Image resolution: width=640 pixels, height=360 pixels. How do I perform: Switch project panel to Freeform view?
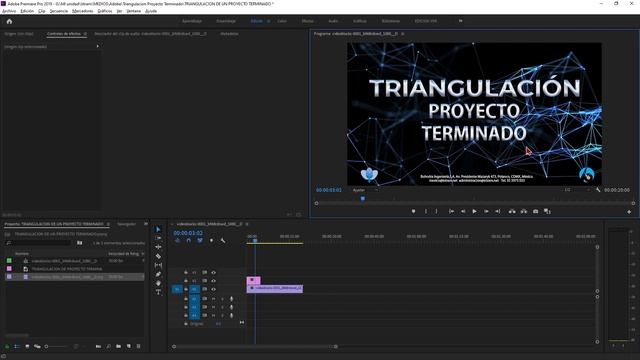(37, 347)
